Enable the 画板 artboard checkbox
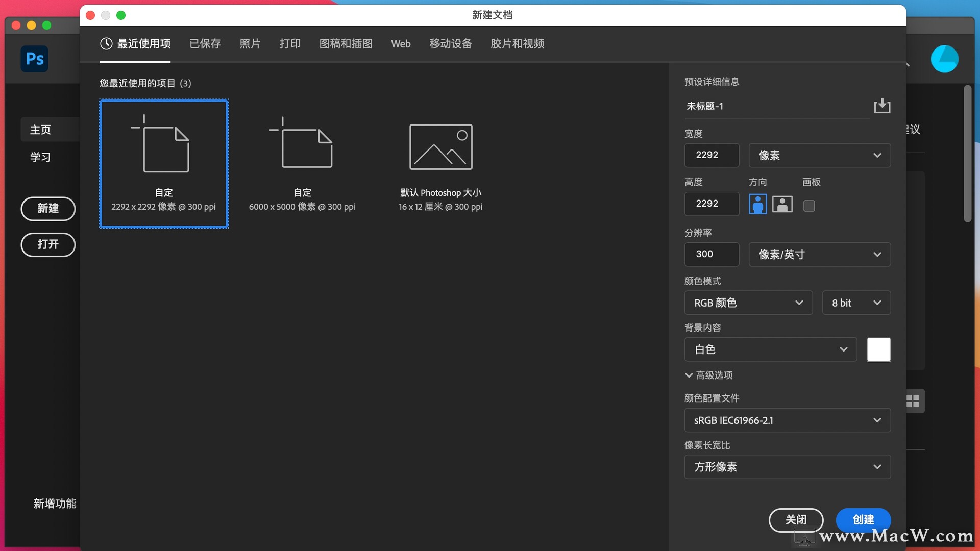This screenshot has width=980, height=551. tap(809, 206)
